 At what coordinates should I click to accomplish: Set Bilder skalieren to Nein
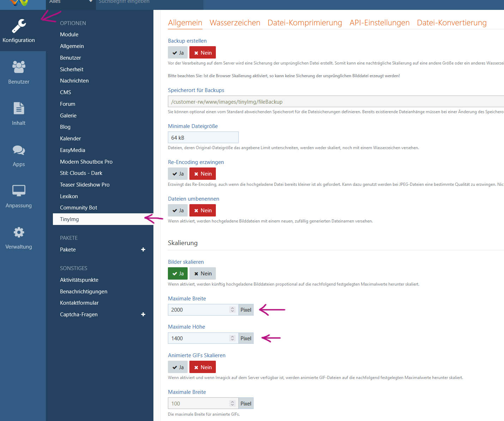click(x=203, y=274)
